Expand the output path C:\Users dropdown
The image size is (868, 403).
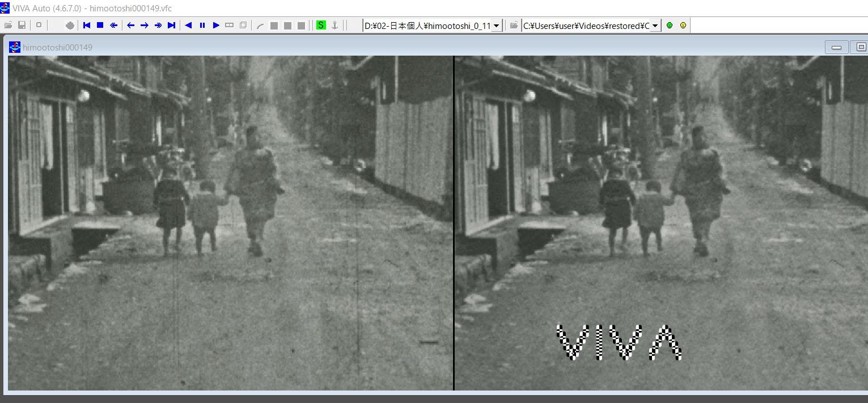coord(655,26)
